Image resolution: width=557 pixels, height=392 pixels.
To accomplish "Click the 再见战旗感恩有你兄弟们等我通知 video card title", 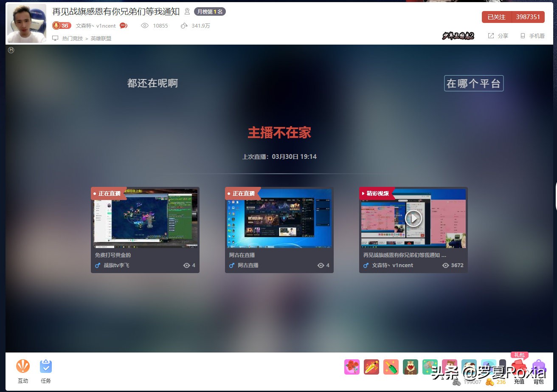I will (405, 255).
